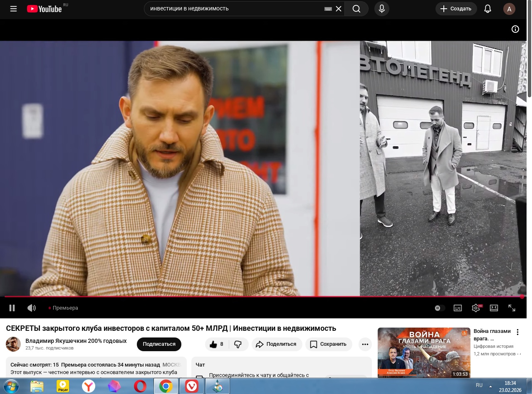Enter fullscreen mode
The image size is (532, 394).
point(512,308)
